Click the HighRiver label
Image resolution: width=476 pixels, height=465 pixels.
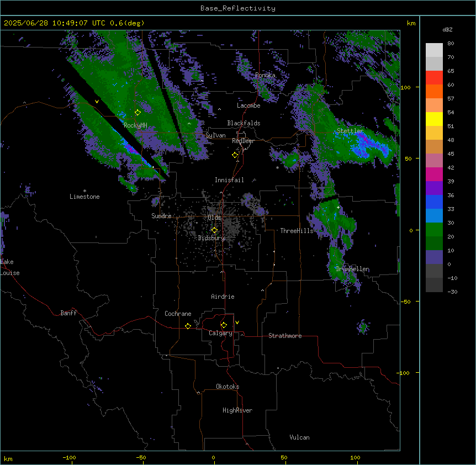coord(237,410)
